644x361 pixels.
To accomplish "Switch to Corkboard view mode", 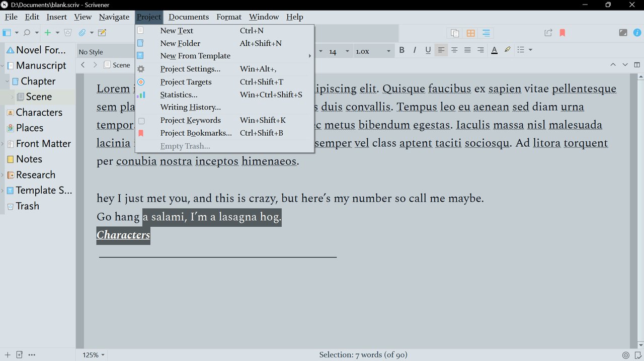I will [x=470, y=33].
